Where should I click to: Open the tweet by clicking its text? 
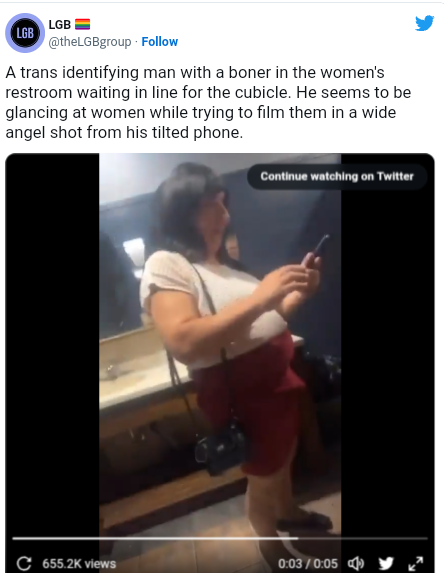pyautogui.click(x=208, y=102)
